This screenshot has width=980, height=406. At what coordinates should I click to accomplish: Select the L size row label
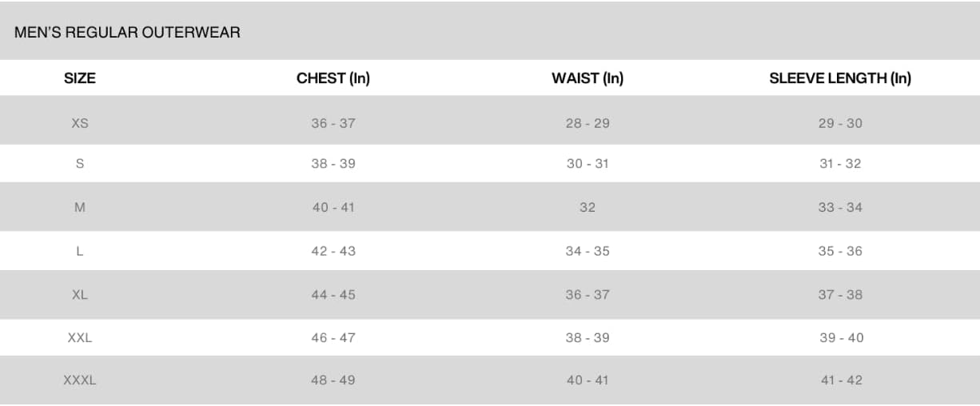tap(80, 251)
